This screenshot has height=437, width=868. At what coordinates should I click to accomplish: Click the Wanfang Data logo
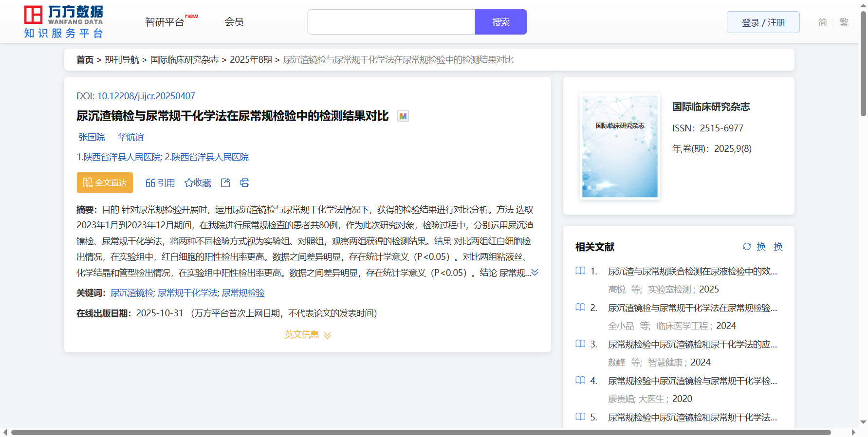pos(63,22)
